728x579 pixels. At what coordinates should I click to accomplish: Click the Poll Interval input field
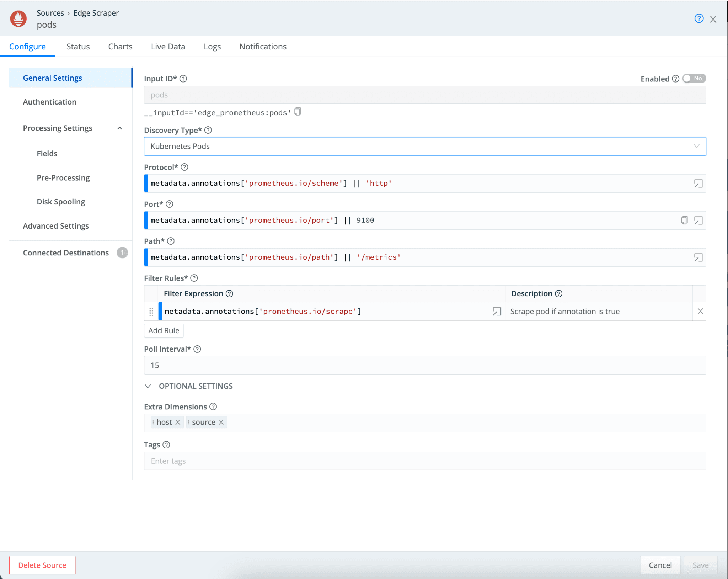pos(425,365)
